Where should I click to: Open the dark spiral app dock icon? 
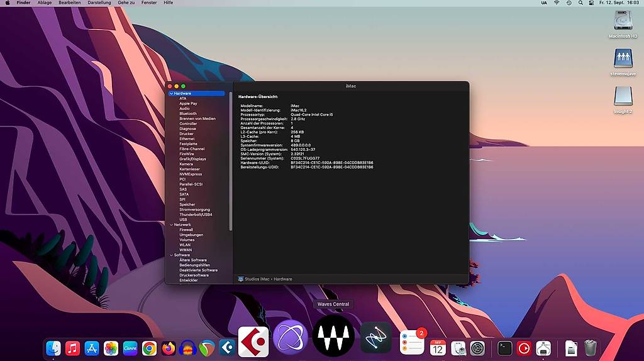(376, 338)
